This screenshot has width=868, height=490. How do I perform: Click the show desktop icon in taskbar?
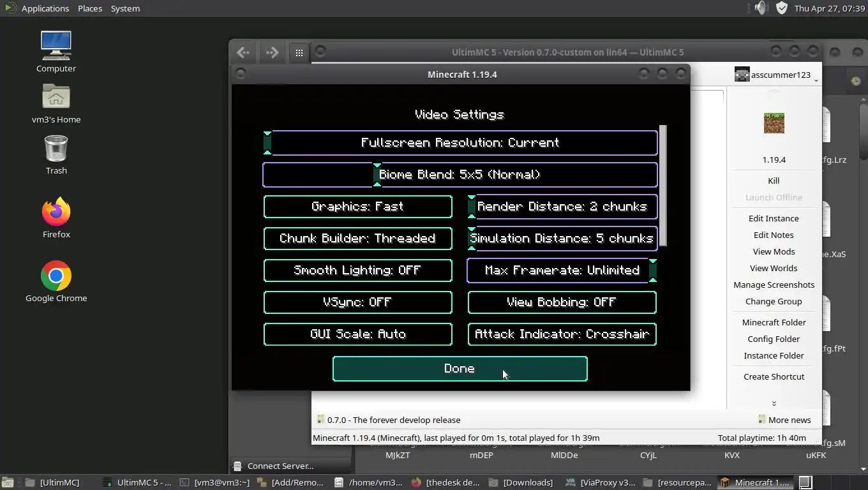coord(8,482)
